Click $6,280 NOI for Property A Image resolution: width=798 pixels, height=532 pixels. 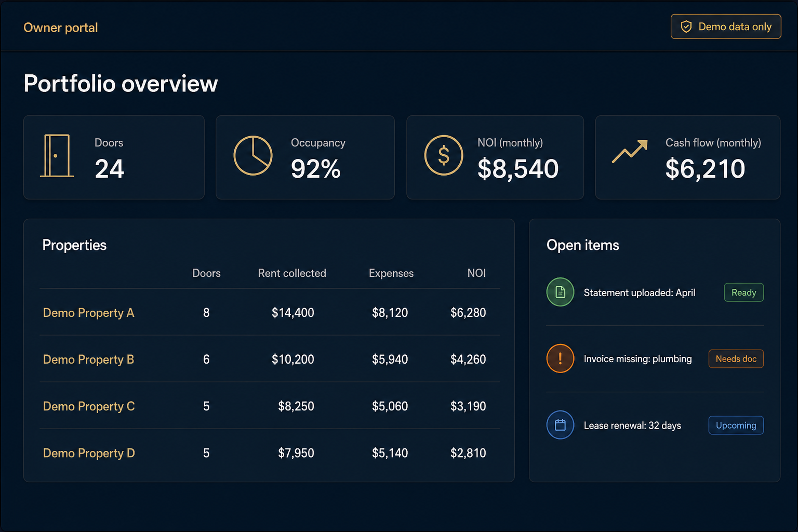click(468, 313)
